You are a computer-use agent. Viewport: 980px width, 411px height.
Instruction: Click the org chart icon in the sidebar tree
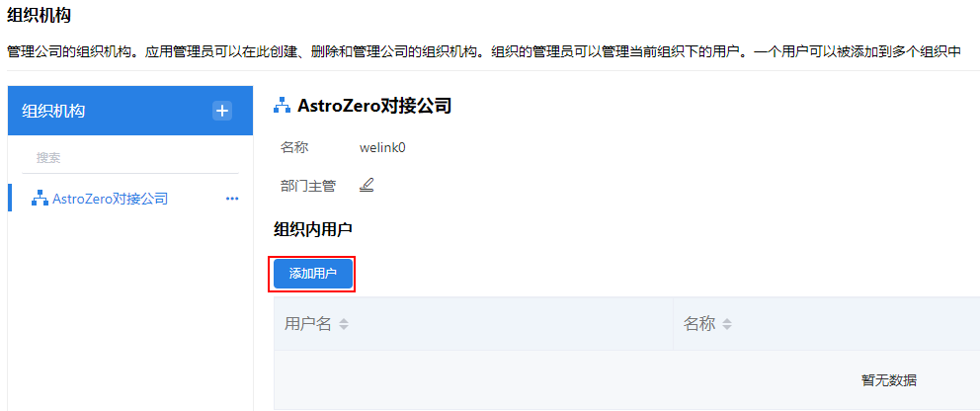click(x=40, y=200)
